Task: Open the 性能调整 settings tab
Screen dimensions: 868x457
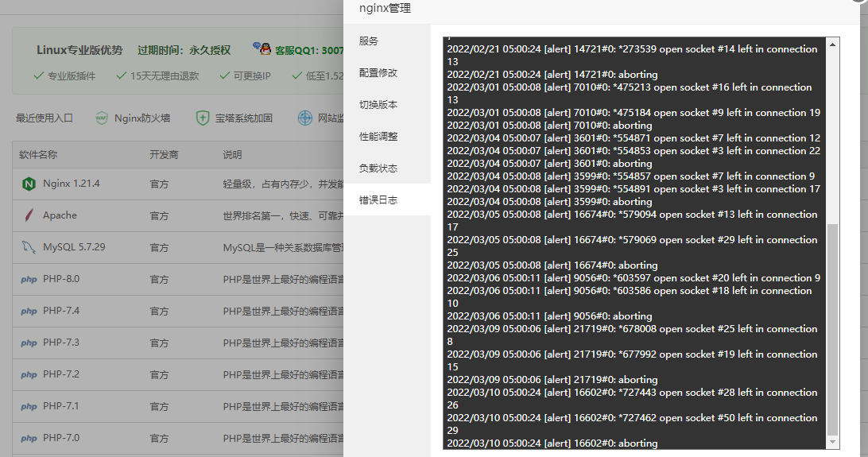Action: (378, 137)
